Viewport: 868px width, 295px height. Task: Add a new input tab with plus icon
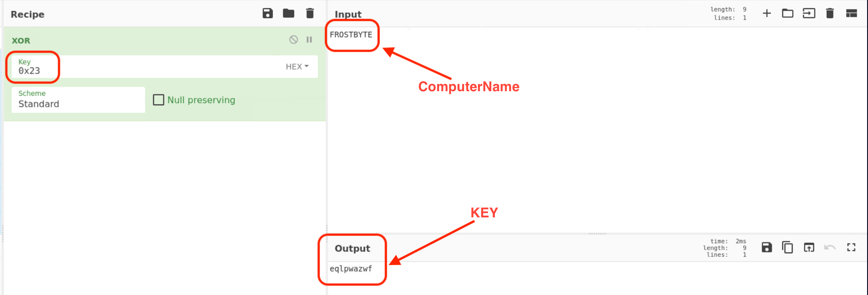(x=767, y=13)
